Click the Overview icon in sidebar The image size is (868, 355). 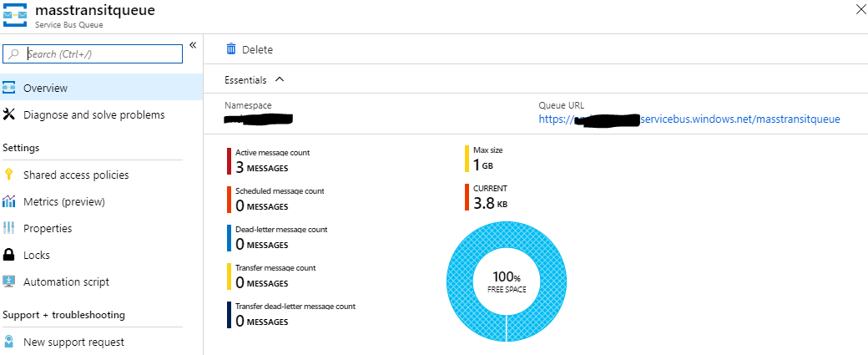[9, 88]
